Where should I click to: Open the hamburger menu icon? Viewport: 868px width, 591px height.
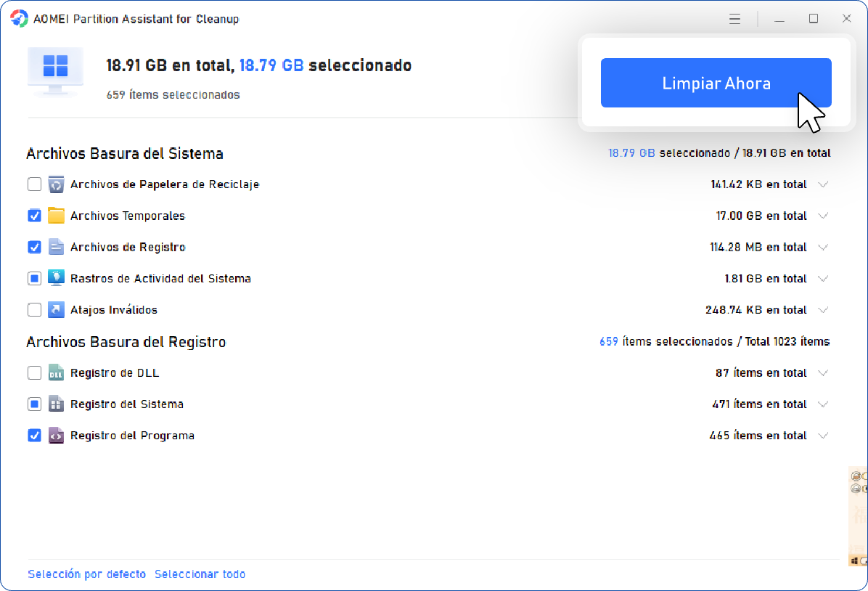(x=734, y=19)
